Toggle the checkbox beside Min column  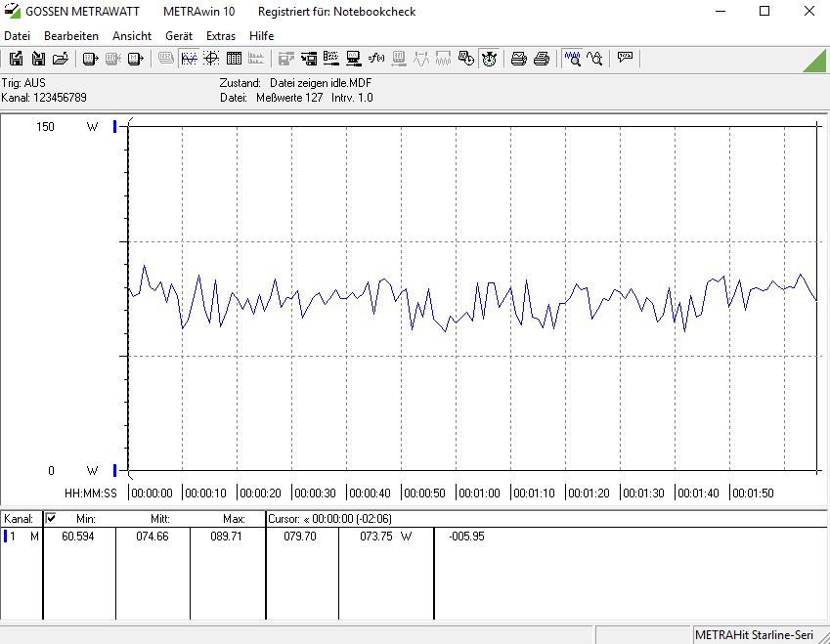click(x=52, y=518)
